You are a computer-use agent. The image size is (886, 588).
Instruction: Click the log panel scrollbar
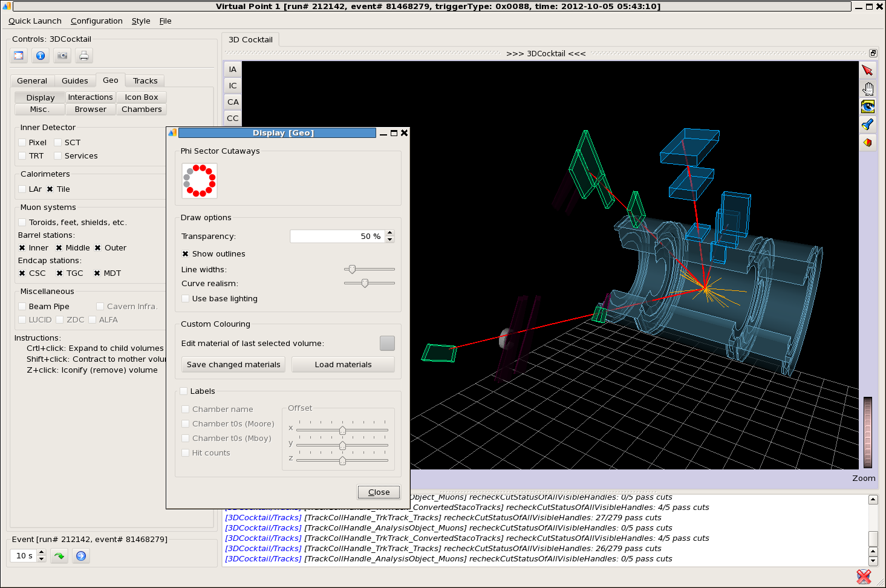click(873, 531)
